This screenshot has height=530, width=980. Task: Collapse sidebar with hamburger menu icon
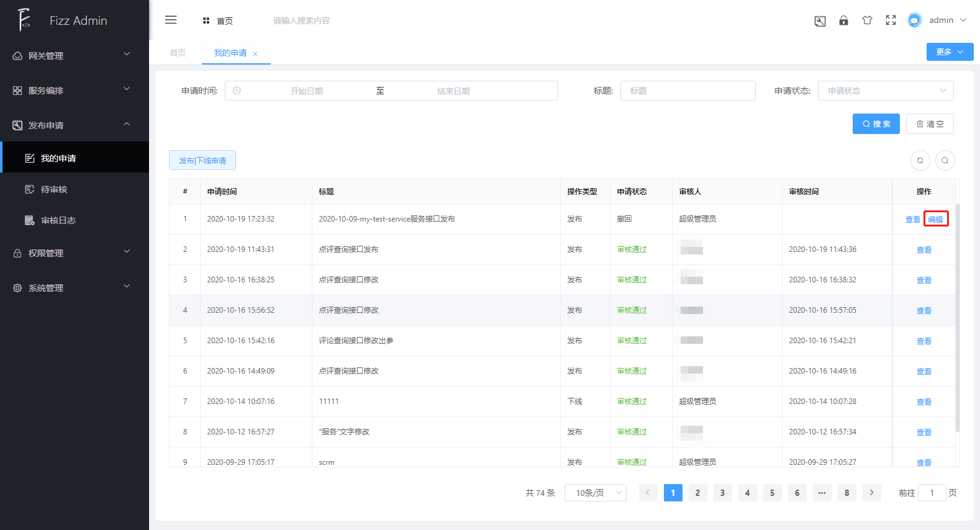point(171,20)
